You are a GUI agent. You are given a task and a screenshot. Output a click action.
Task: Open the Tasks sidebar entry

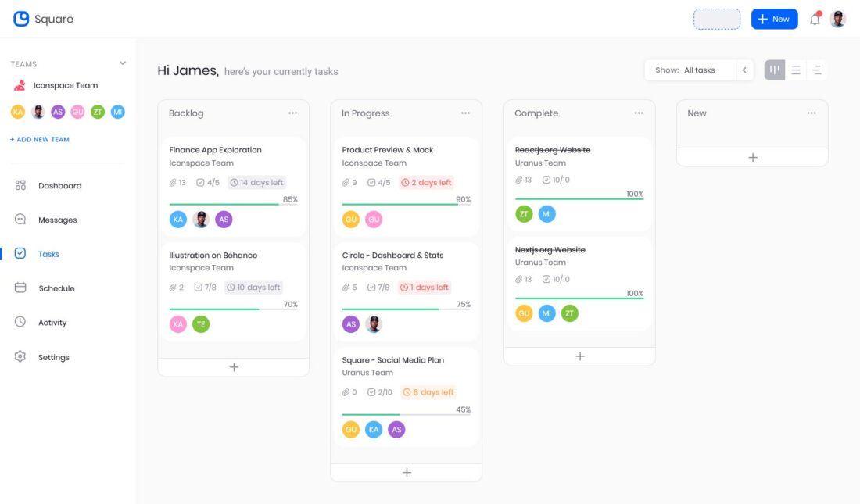[x=50, y=254]
